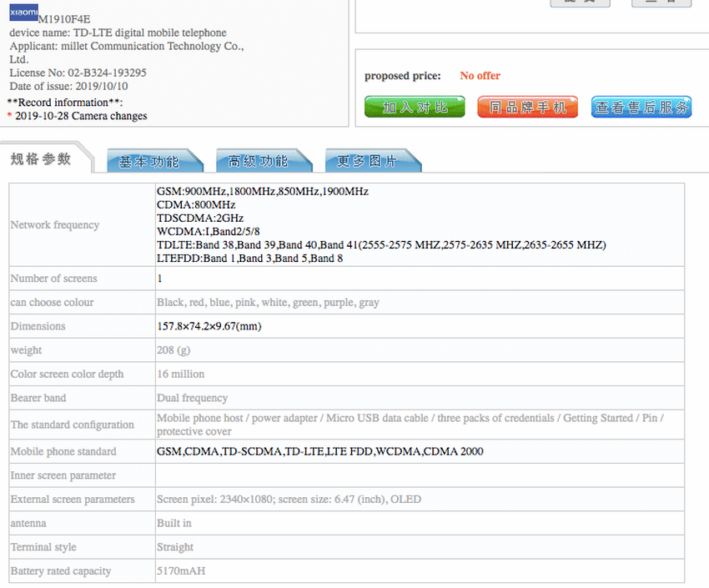Click the 5170mAH battery capacity value
This screenshot has height=588, width=709.
pos(181,571)
